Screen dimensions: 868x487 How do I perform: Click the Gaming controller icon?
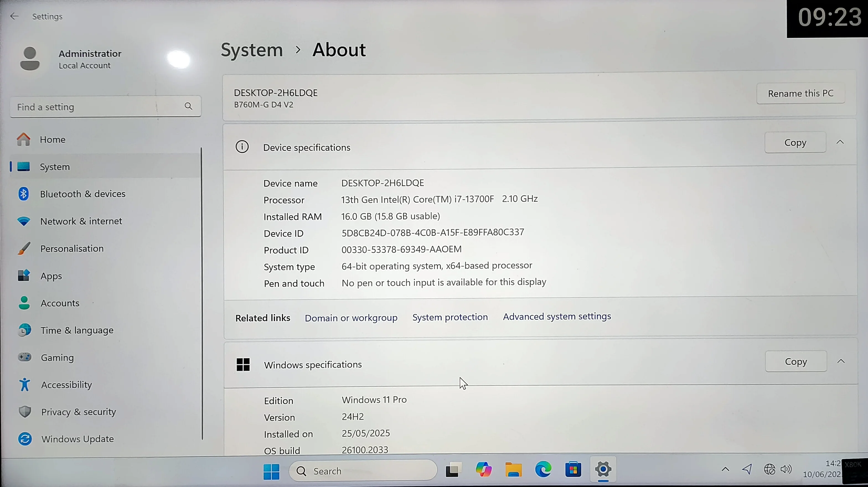[x=25, y=357]
